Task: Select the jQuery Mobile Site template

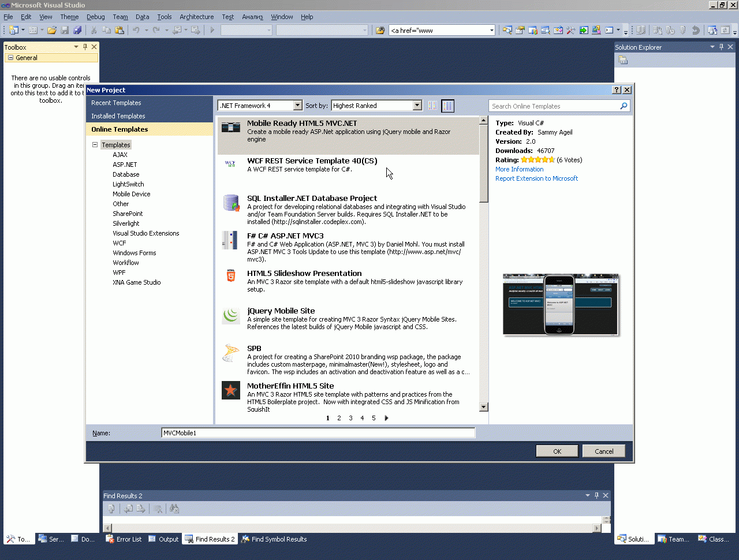Action: [x=348, y=322]
